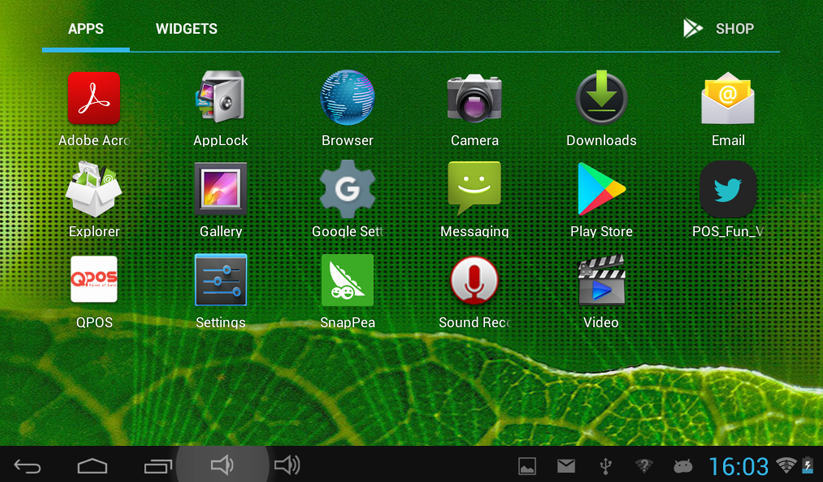823x482 pixels.
Task: Tap the Wi-Fi signal strength indicator
Action: coord(786,465)
